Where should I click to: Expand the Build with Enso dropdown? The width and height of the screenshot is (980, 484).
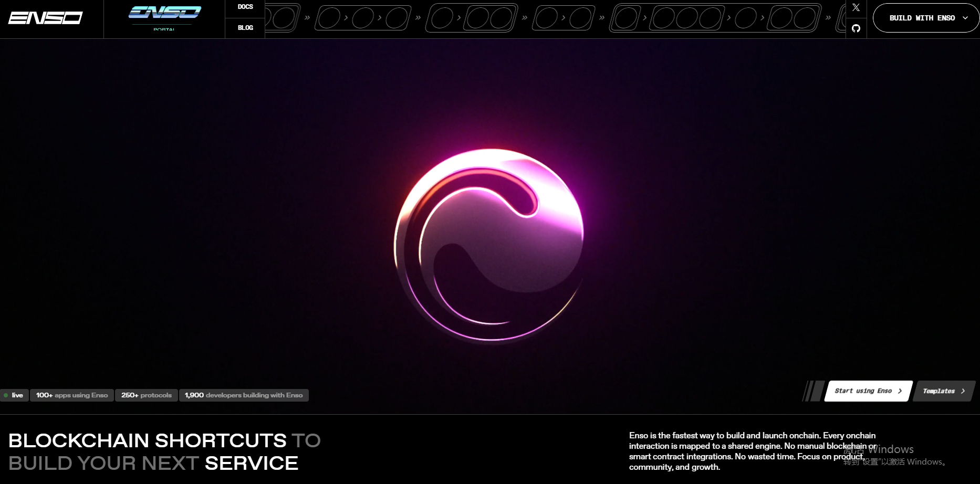[x=922, y=18]
